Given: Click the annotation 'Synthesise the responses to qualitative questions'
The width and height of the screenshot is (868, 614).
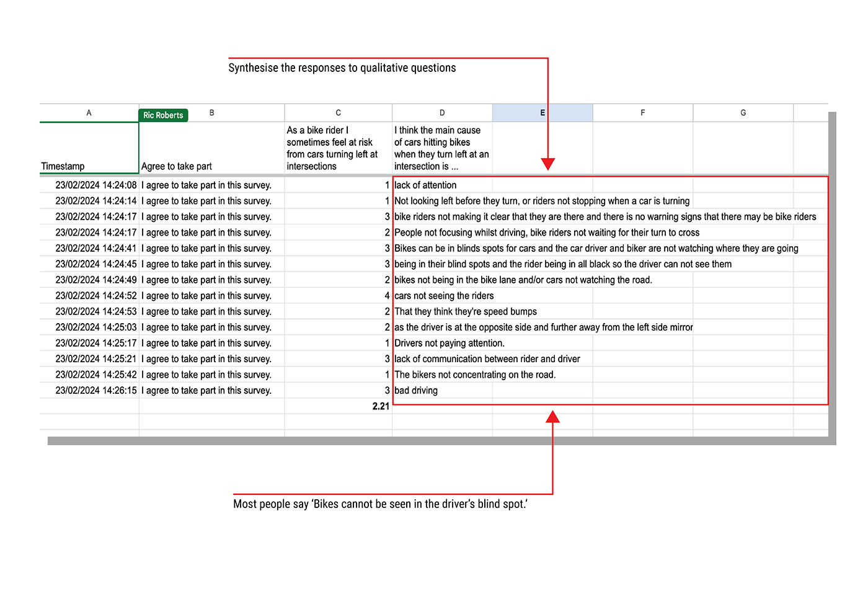Looking at the screenshot, I should point(342,68).
